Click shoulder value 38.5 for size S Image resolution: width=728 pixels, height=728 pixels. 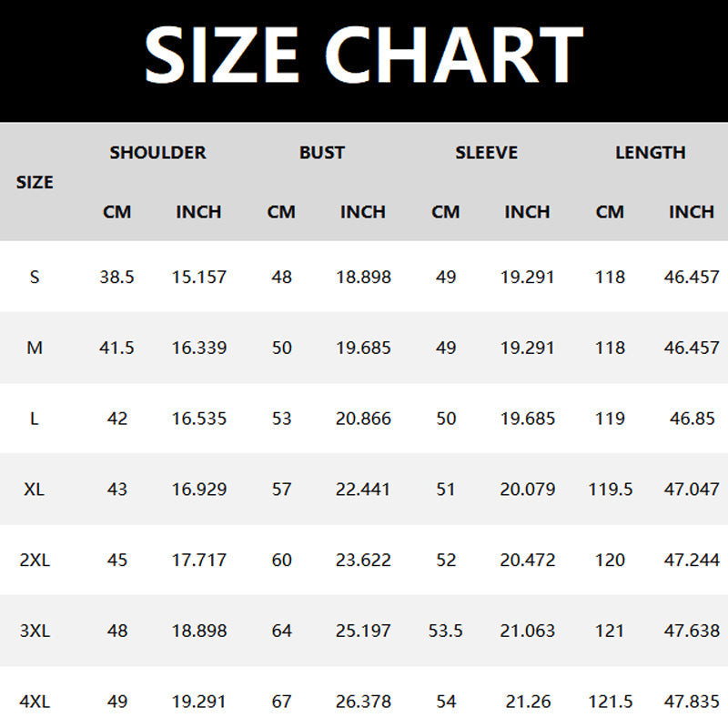(x=116, y=277)
